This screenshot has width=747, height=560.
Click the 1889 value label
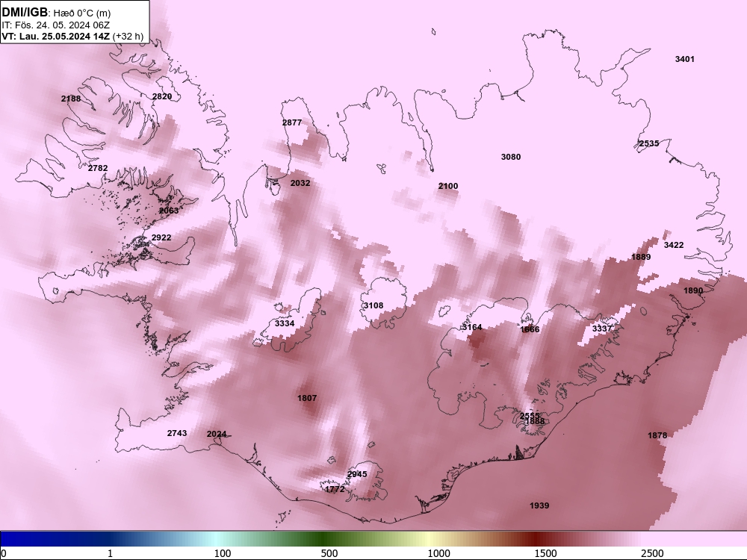(x=641, y=257)
